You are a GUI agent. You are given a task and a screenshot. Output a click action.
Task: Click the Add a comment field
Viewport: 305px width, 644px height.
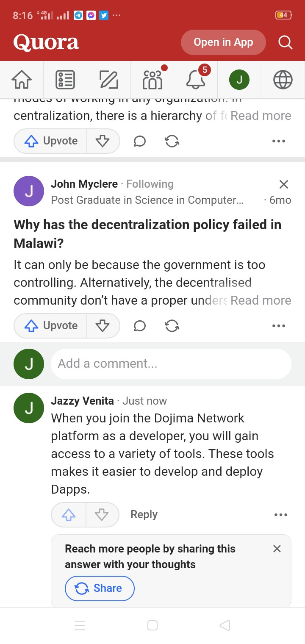tap(171, 364)
